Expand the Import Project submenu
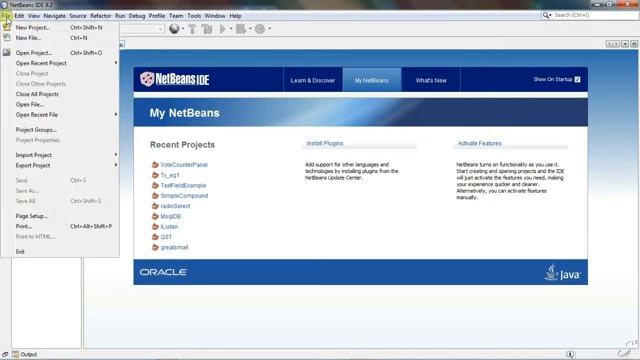 pyautogui.click(x=60, y=155)
